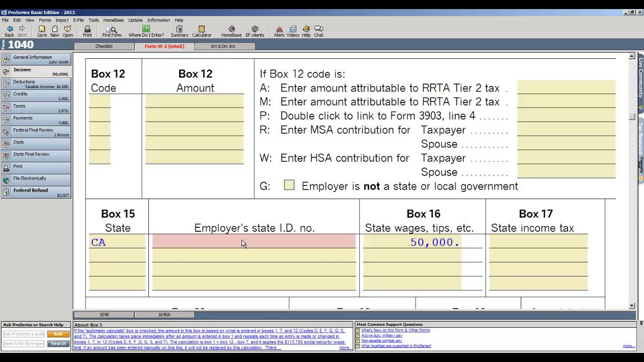Image resolution: width=644 pixels, height=362 pixels.
Task: Open the Payments section in sidebar
Action: tap(36, 120)
